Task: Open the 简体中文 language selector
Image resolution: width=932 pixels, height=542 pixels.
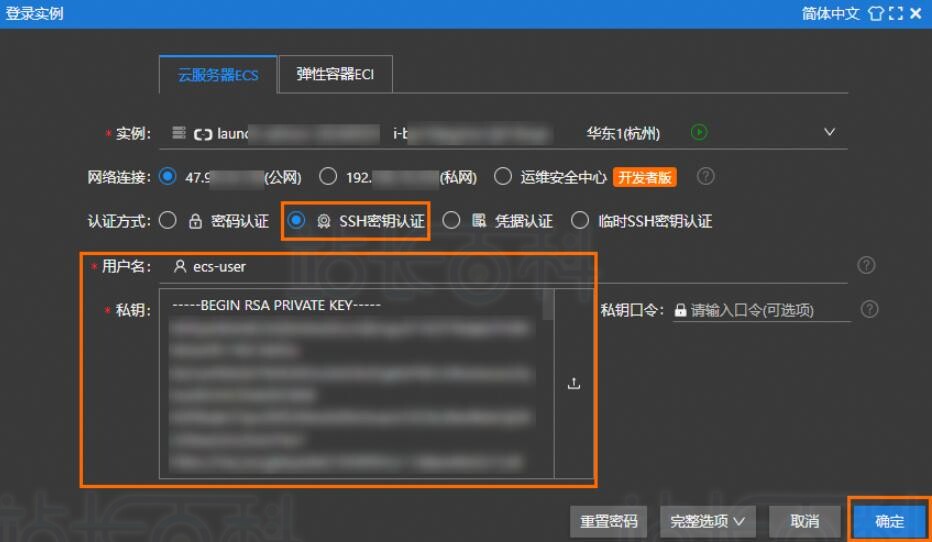Action: (x=830, y=14)
